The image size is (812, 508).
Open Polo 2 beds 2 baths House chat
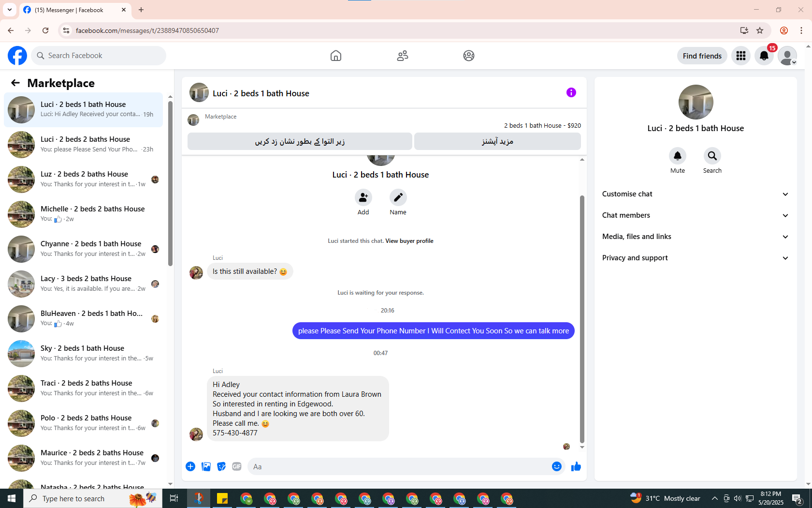[83, 423]
